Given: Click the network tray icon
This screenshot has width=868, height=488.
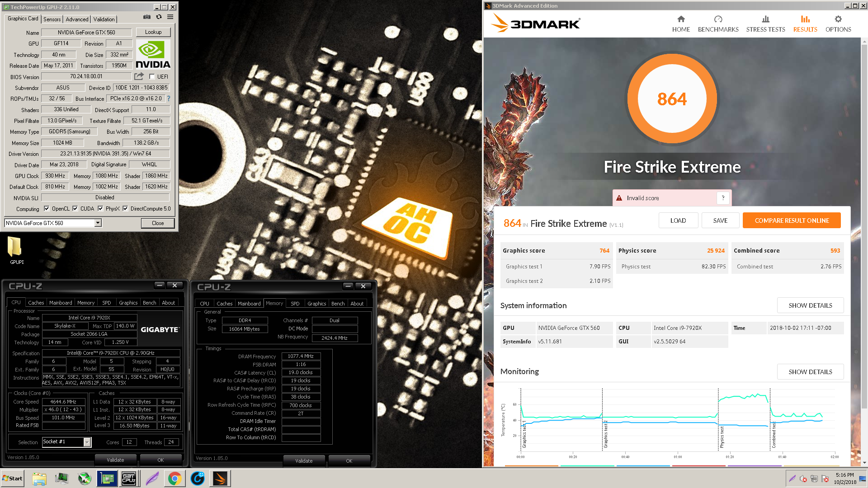Looking at the screenshot, I should (814, 479).
